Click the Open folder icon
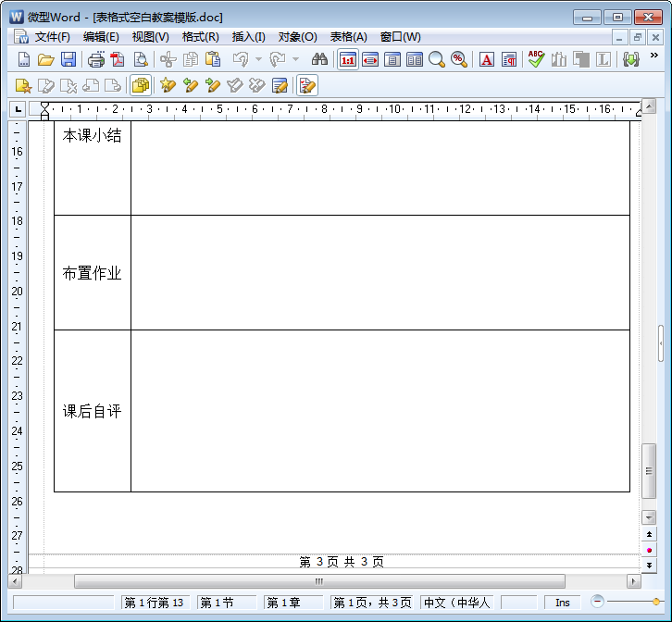This screenshot has height=622, width=672. click(x=46, y=59)
